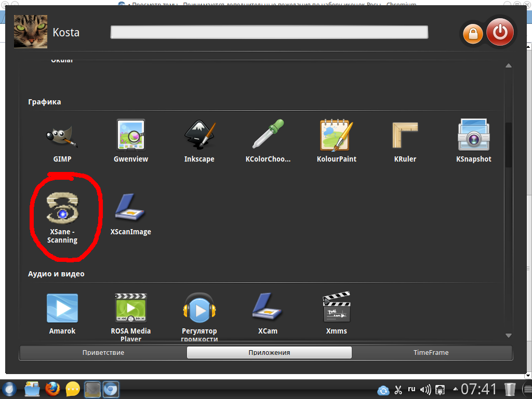Open the file manager from taskbar
532x399 pixels.
(32, 389)
